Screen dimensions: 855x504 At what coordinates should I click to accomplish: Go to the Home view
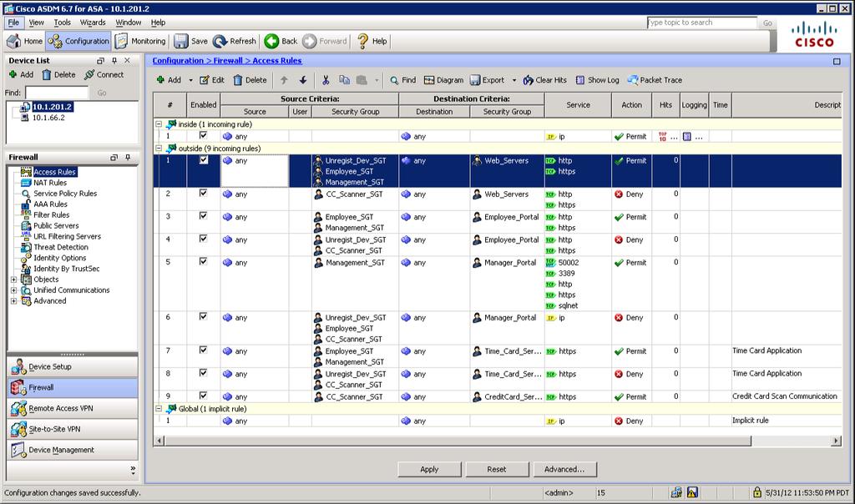click(24, 41)
